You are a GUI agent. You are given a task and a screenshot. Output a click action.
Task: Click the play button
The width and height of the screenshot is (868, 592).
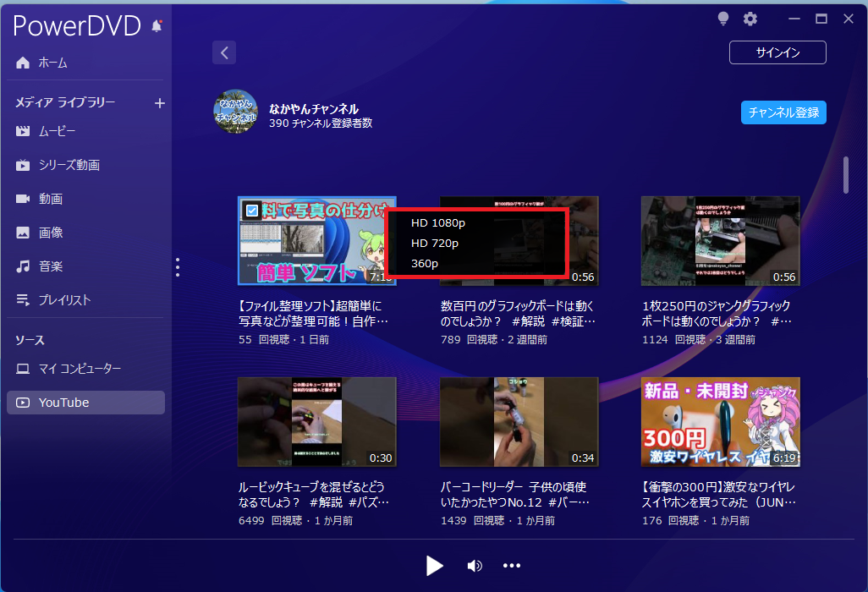435,566
